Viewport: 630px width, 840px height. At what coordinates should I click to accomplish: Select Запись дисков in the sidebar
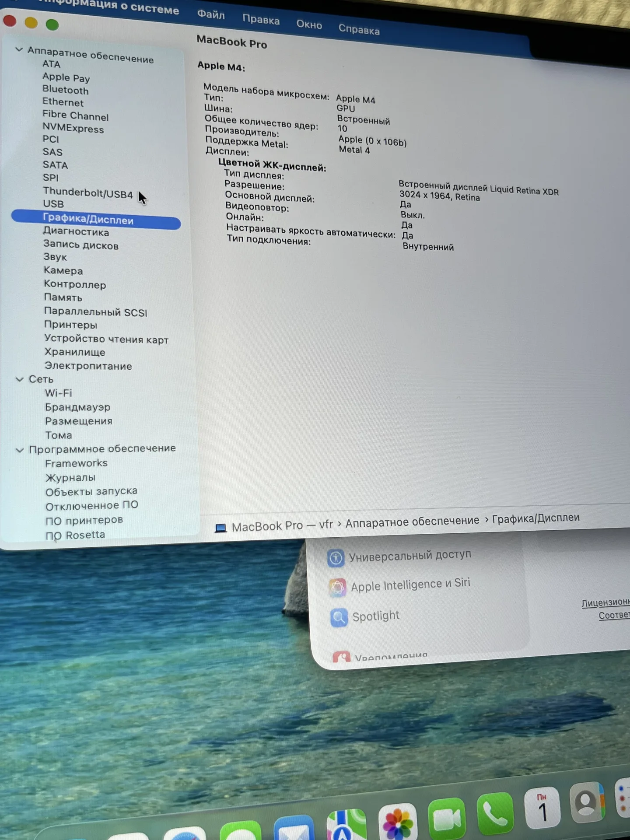point(81,245)
